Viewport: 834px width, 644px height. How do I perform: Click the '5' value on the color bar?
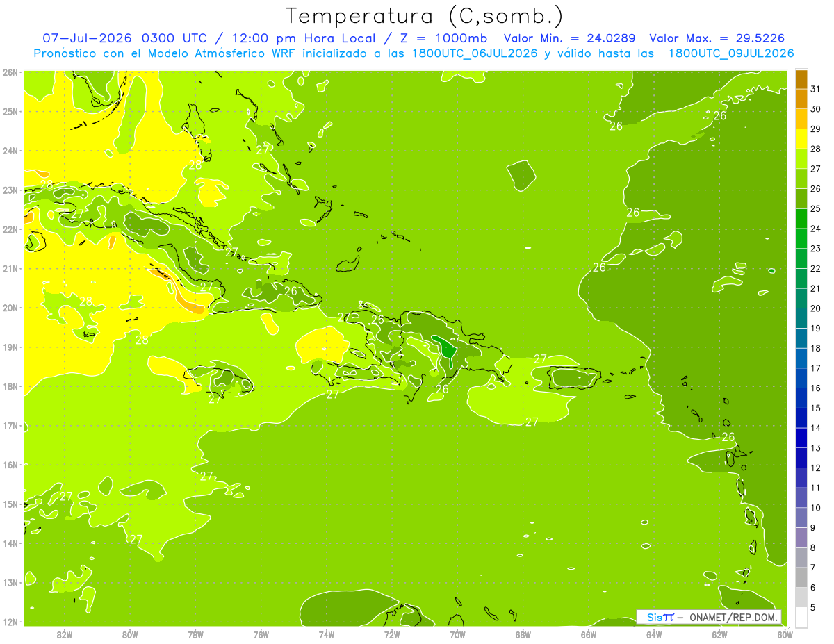coord(813,607)
